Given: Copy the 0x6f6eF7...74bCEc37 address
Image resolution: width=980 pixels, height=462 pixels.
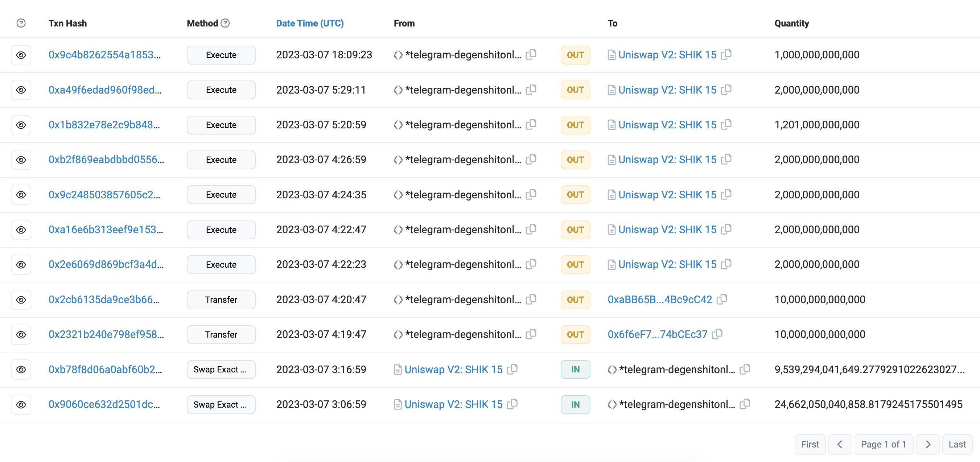Looking at the screenshot, I should (717, 334).
